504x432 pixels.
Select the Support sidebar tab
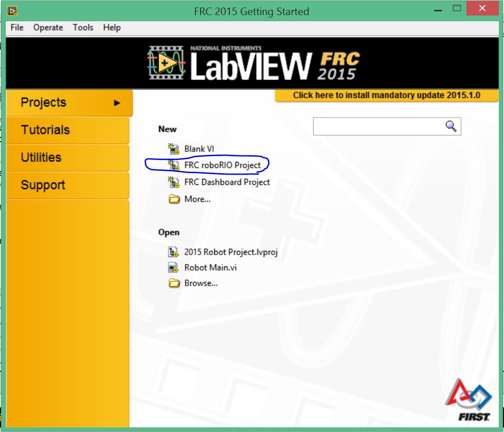click(67, 185)
